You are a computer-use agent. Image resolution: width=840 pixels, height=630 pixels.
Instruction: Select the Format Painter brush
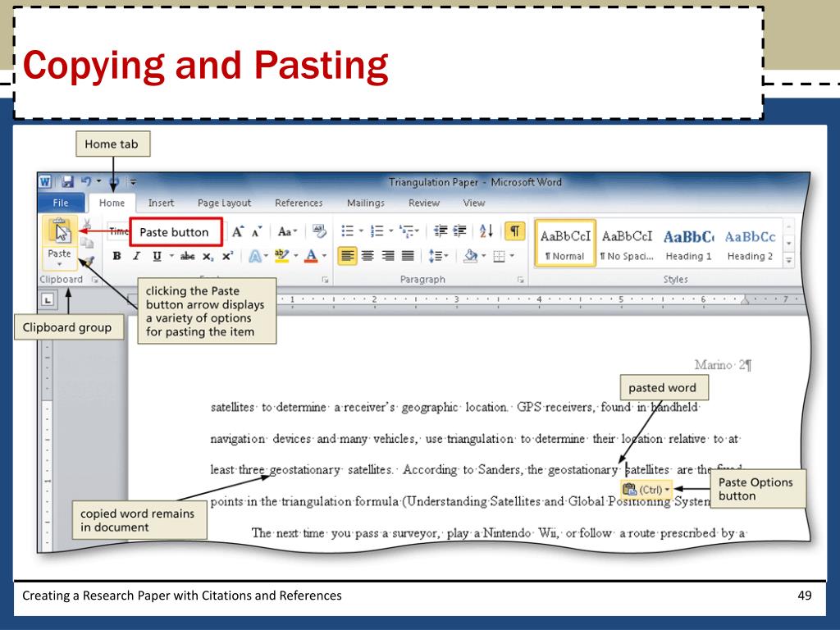click(x=88, y=262)
